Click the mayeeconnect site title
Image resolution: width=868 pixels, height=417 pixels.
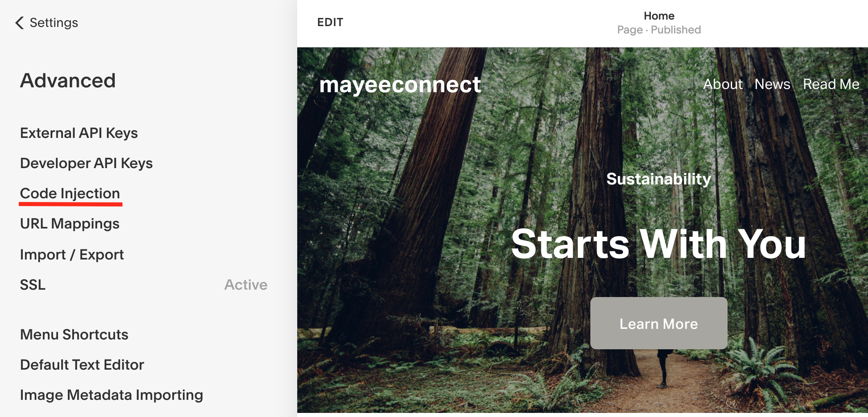(x=400, y=85)
